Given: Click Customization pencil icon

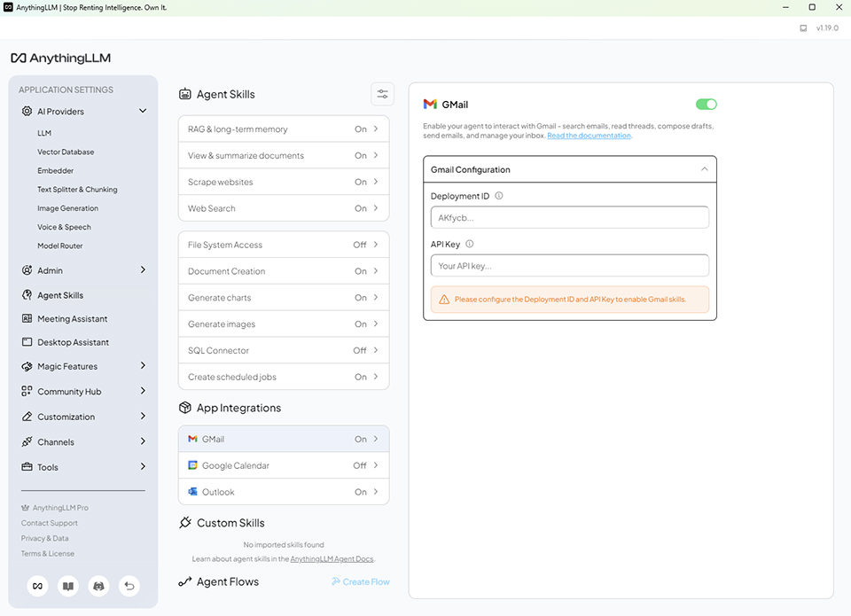Looking at the screenshot, I should coord(27,417).
